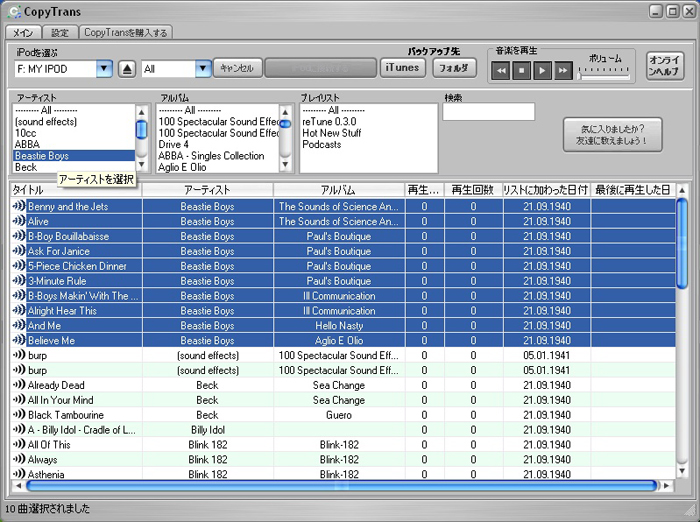This screenshot has height=522, width=700.
Task: Click speaker icon beside Asthenia
Action: tap(19, 474)
